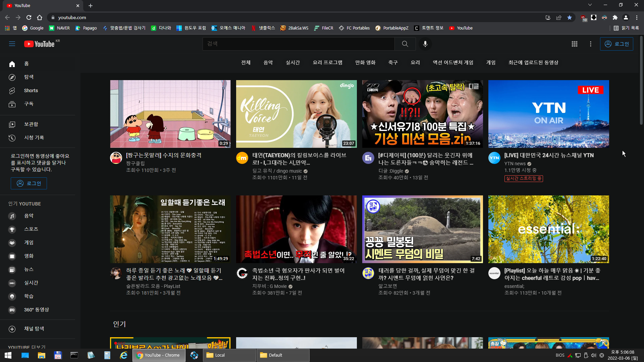The height and width of the screenshot is (362, 644).
Task: Open the YTN news channel link
Action: point(515,164)
